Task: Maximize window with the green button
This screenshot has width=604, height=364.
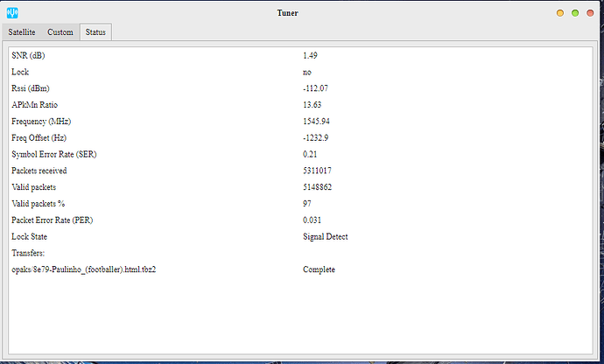Action: [575, 13]
